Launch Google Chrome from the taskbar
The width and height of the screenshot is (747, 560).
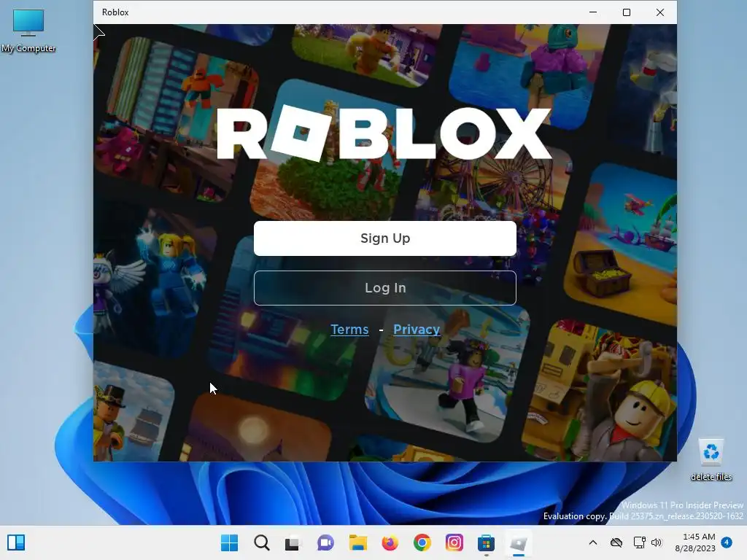click(422, 542)
